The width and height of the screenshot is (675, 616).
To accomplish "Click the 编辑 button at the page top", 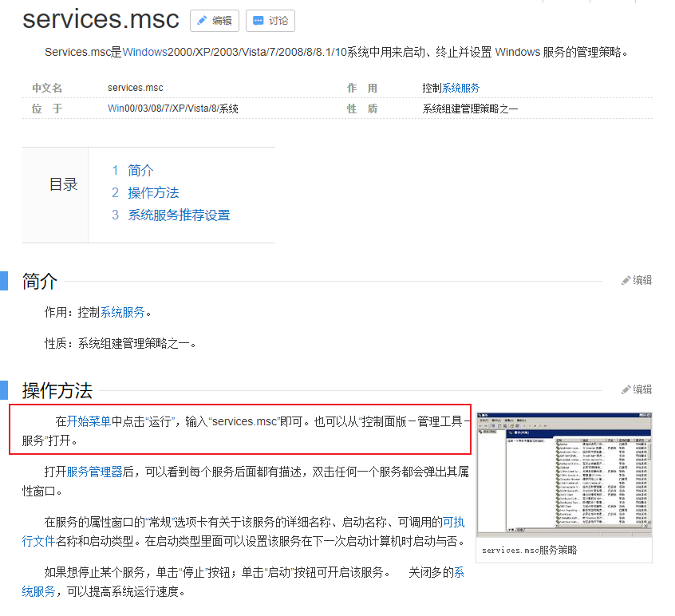I will 214,21.
